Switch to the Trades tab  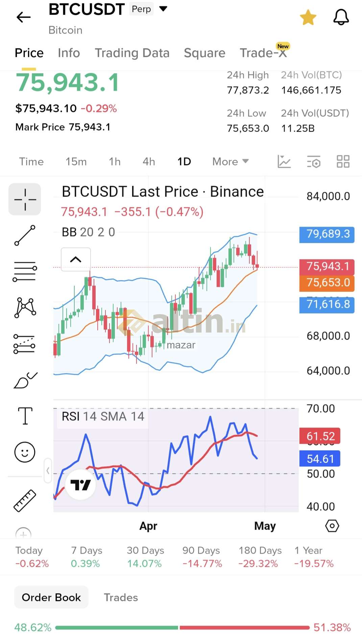point(121,598)
